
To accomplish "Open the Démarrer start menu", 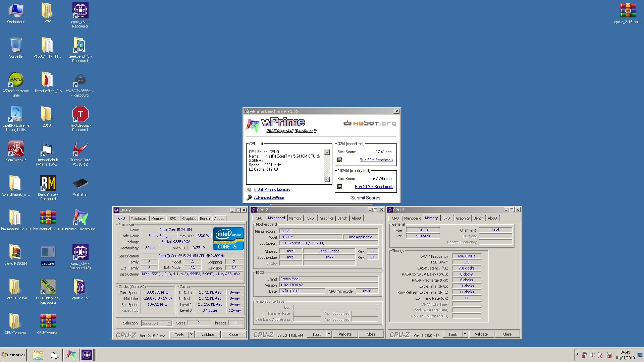I will point(13,355).
